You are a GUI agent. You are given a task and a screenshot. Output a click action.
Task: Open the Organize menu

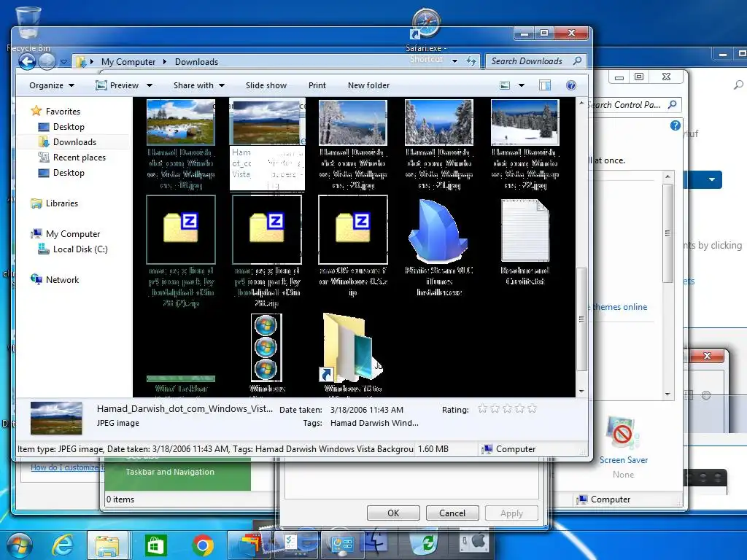tap(52, 85)
